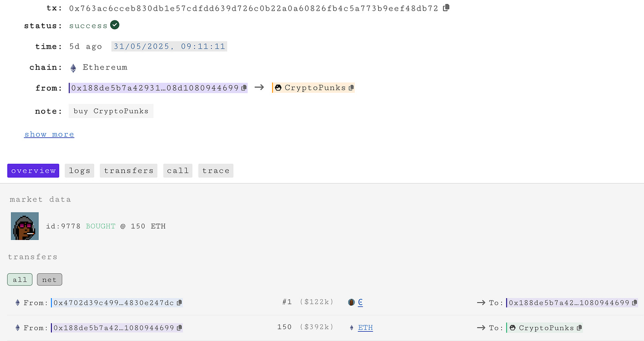
Task: Click the 'buy CryptoPunks' note tag
Action: (111, 111)
